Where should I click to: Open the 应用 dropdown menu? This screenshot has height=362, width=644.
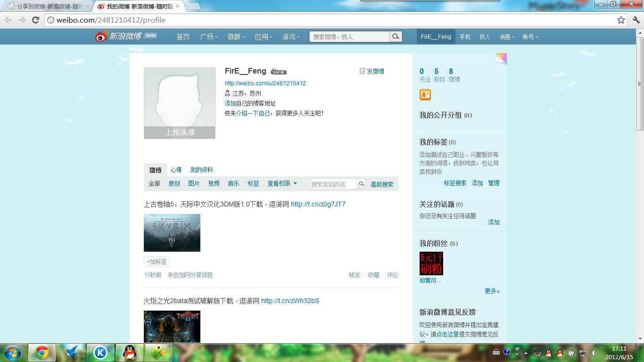click(264, 37)
